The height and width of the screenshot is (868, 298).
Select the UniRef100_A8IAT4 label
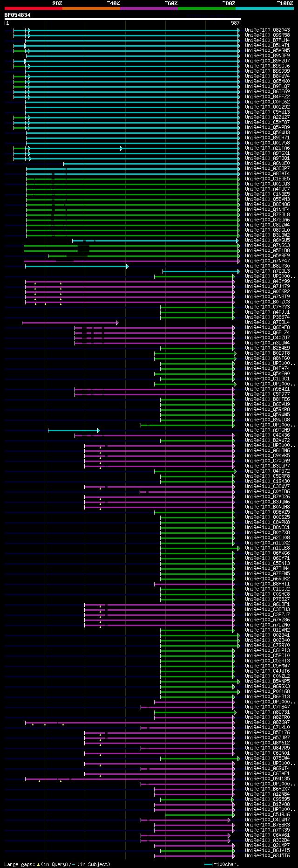[x=267, y=173]
